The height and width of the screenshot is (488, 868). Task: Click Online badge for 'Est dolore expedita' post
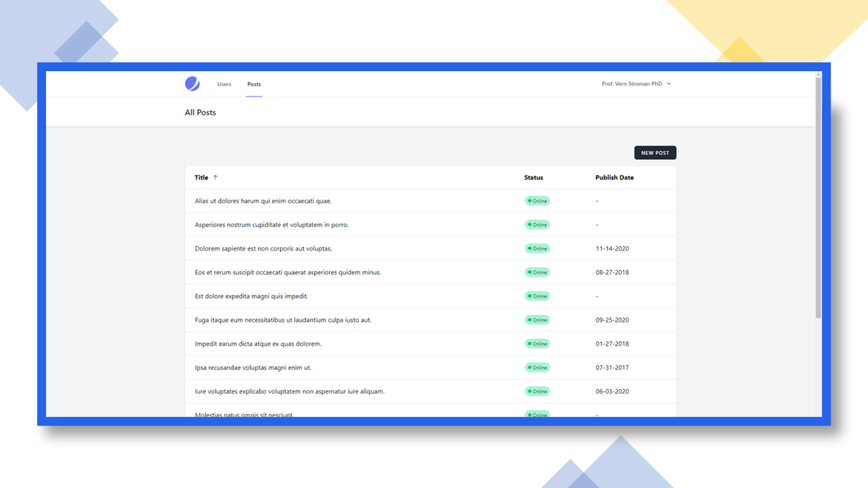(x=537, y=296)
